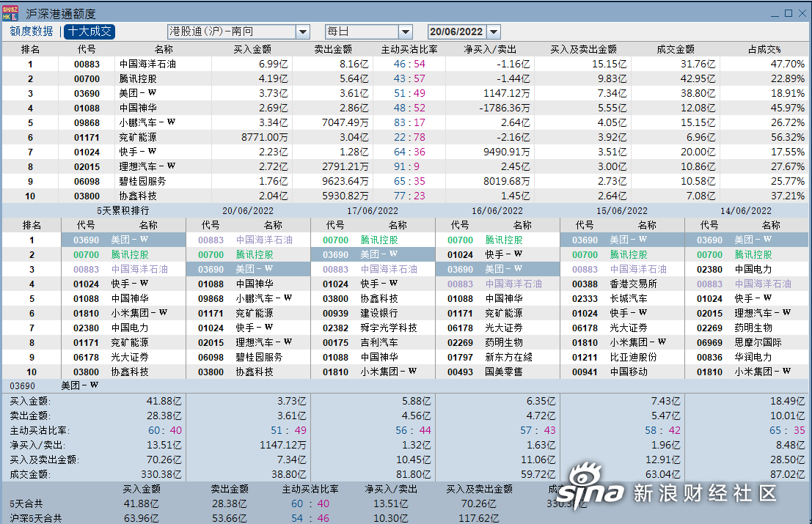Select the ratio cell 77 : 23
Screen dimensions: 812x524
click(409, 196)
